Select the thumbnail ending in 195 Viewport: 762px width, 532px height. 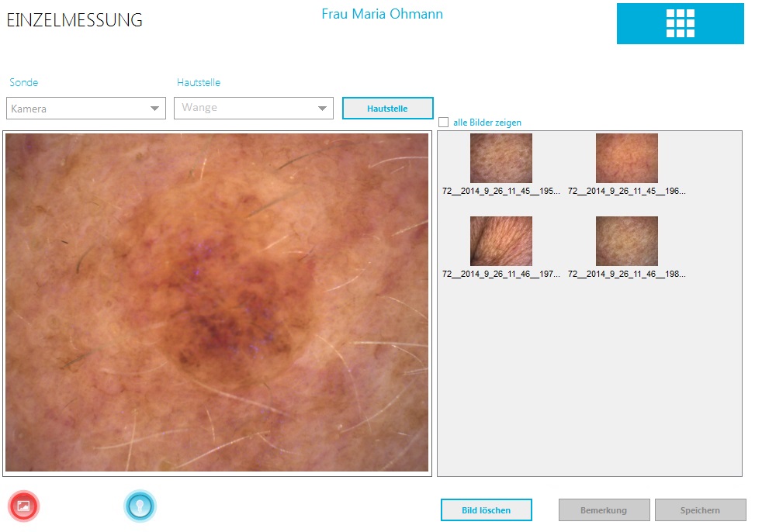tap(500, 158)
